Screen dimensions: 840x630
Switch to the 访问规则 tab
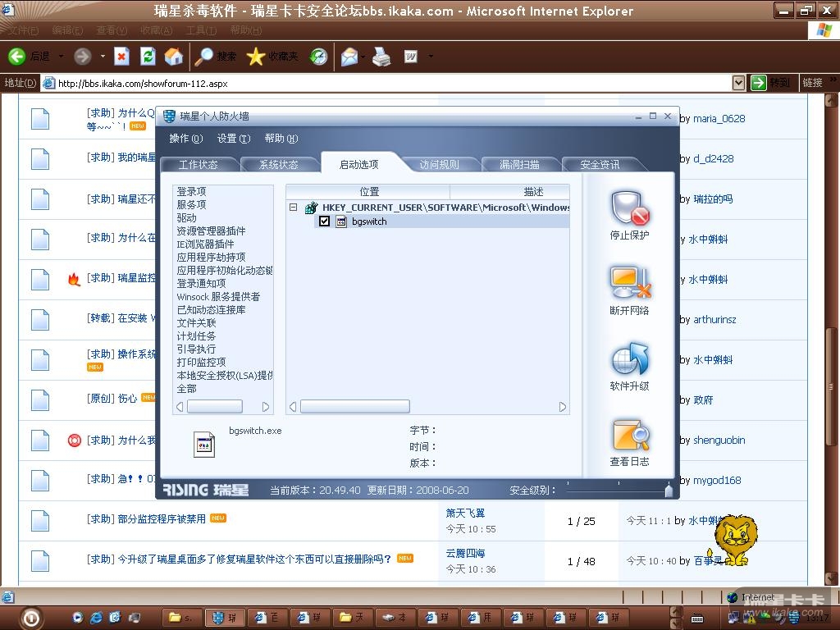440,164
